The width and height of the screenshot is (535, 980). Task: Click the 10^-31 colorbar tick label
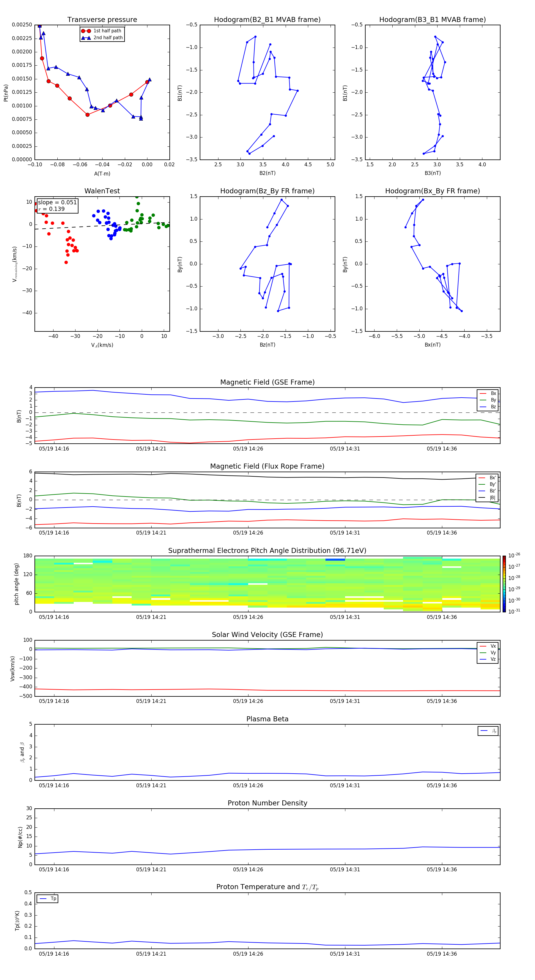click(x=514, y=611)
